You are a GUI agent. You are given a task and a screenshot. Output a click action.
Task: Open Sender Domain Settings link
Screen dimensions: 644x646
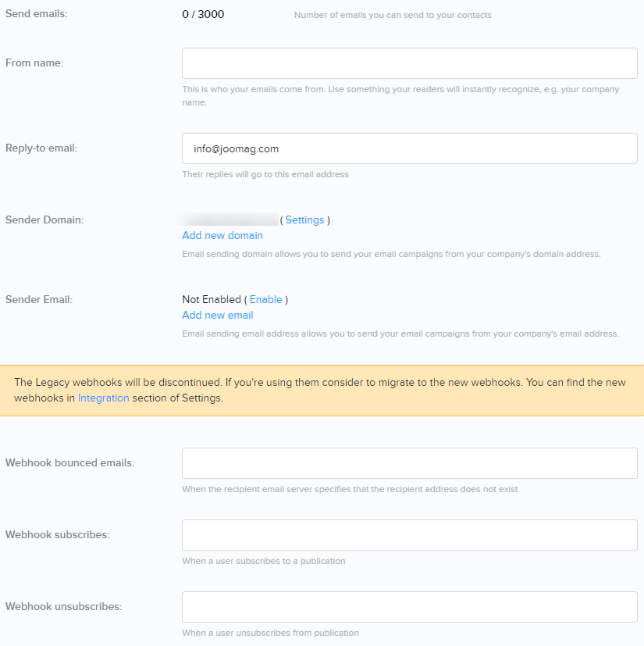tap(304, 220)
